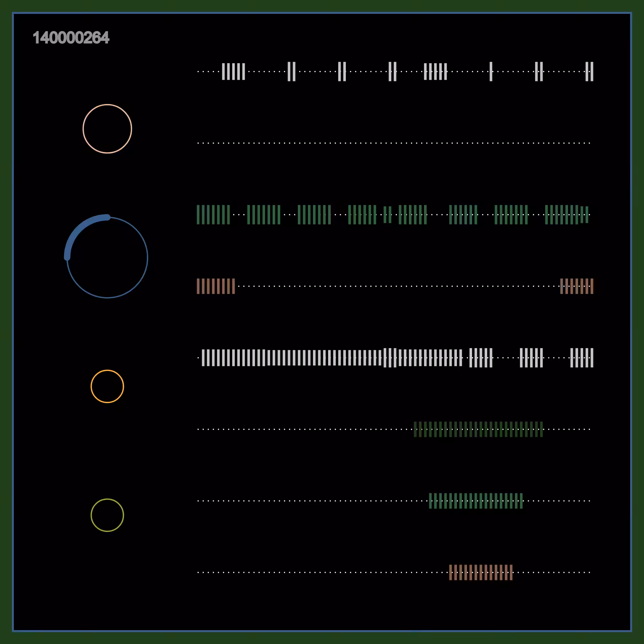This screenshot has height=644, width=644.
Task: Select the brown cluster in the bottom row
Action: pos(481,572)
